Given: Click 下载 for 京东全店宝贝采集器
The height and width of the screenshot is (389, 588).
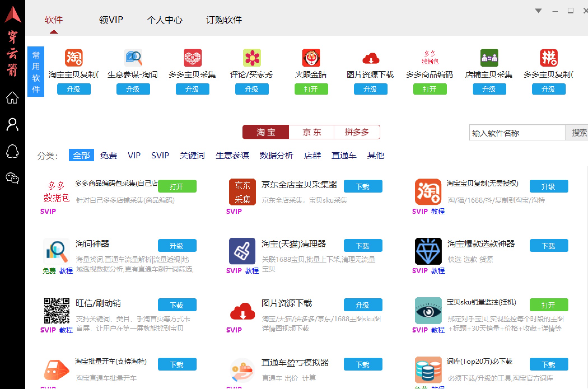Looking at the screenshot, I should click(x=363, y=186).
